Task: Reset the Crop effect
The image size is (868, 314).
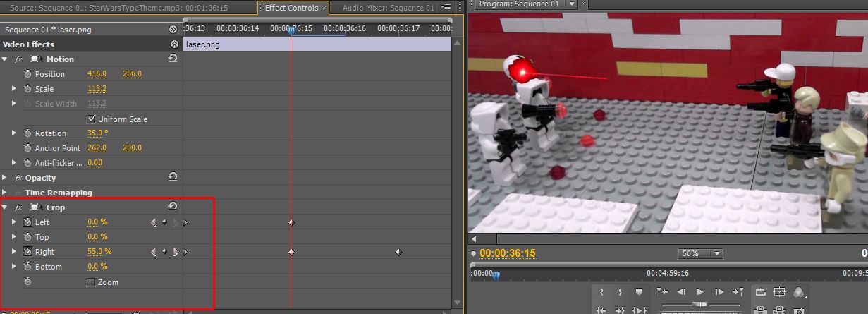Action: [172, 207]
